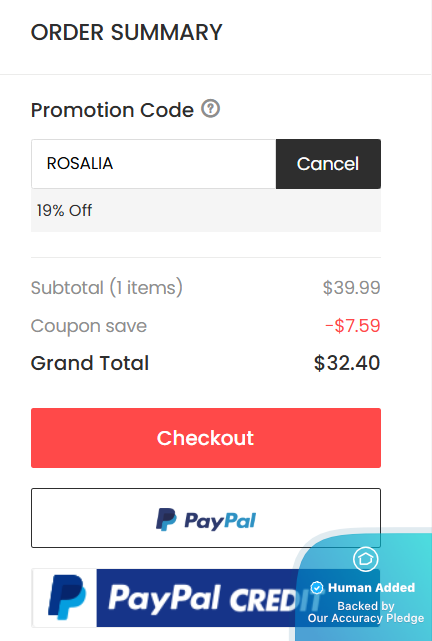Image resolution: width=432 pixels, height=641 pixels.
Task: Click the $39.99 subtotal amount
Action: 351,288
